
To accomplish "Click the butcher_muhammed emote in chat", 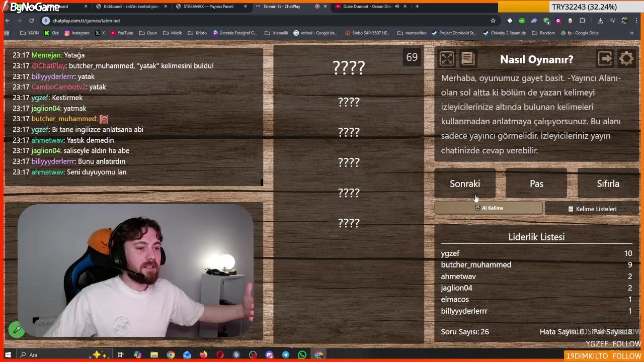I will [x=104, y=119].
